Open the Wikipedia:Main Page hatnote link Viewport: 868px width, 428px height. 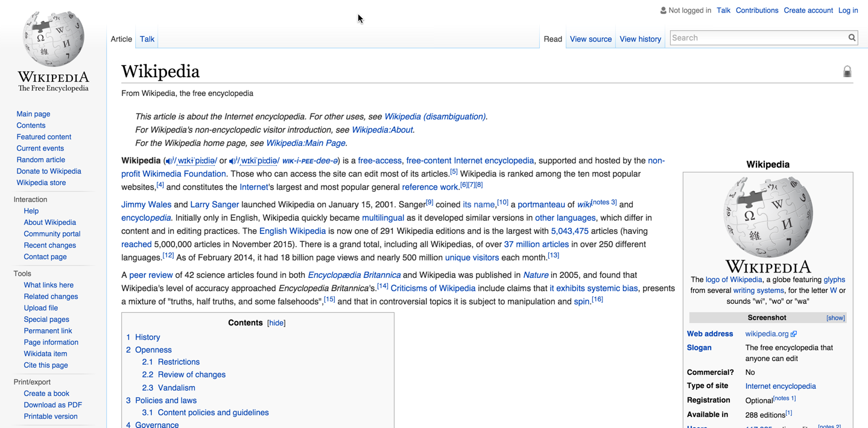(306, 143)
